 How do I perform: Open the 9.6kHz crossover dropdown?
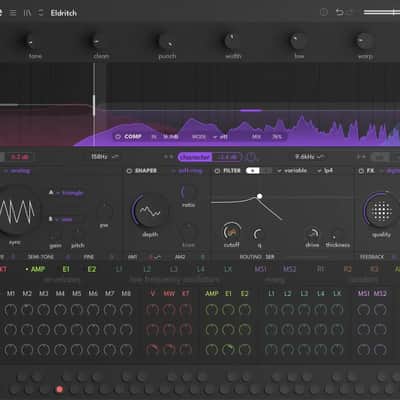(310, 156)
